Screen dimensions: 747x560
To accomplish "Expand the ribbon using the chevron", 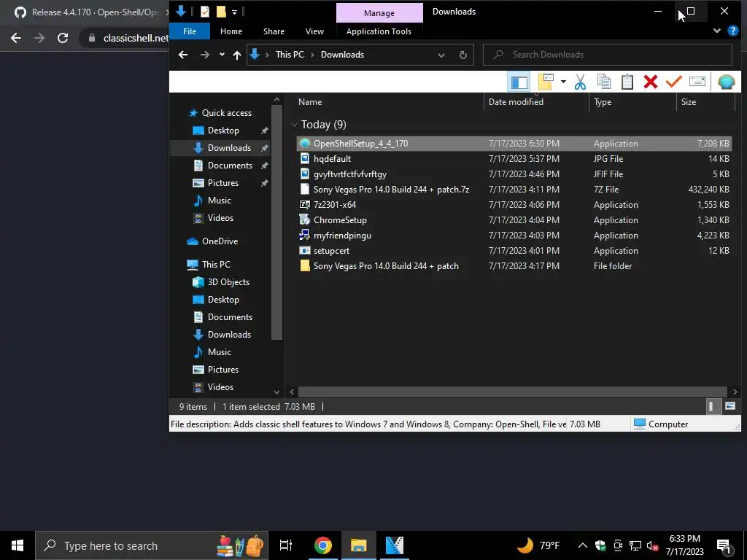I will [716, 31].
